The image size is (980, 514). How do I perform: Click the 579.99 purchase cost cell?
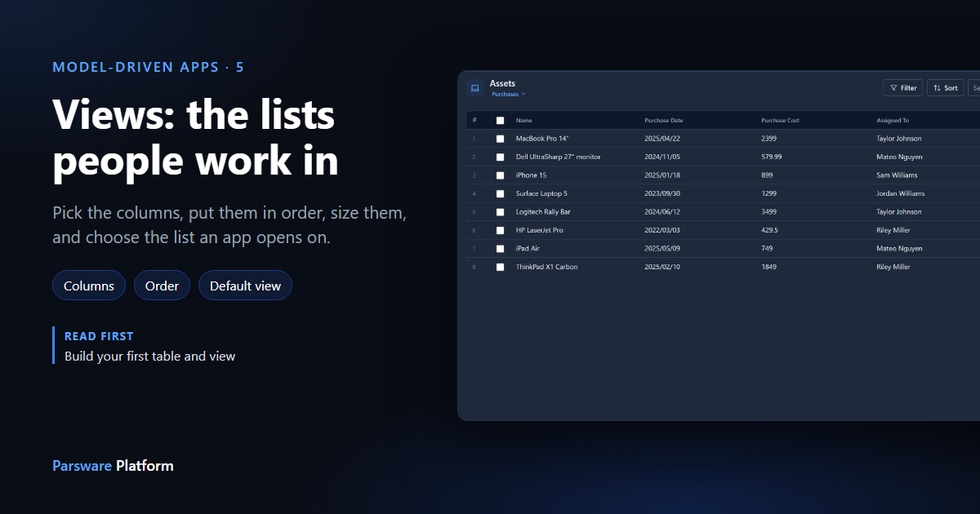pos(772,157)
